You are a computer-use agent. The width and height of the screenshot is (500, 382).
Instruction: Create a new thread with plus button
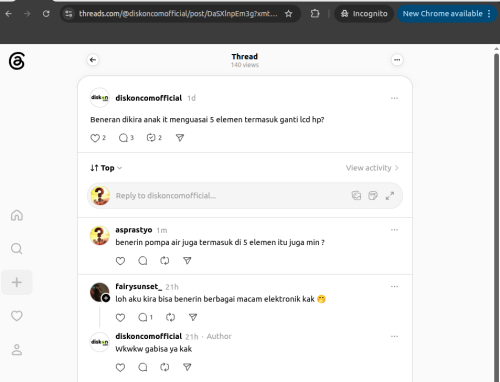17,282
